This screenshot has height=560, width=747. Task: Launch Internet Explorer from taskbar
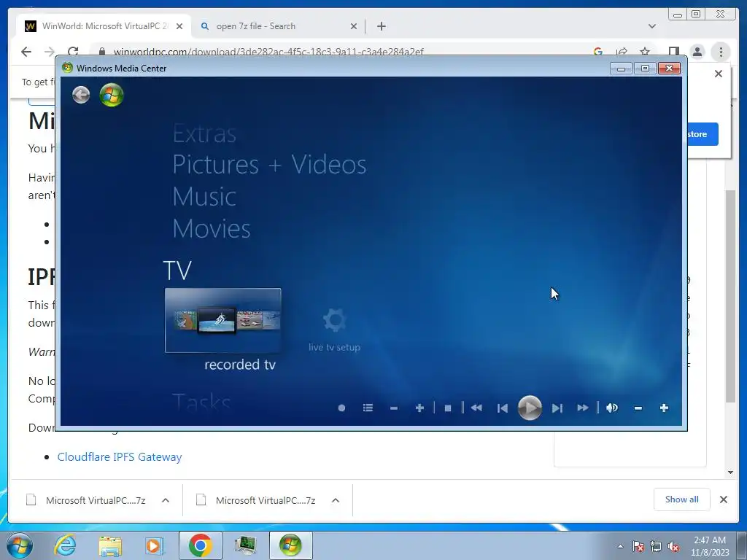pyautogui.click(x=65, y=545)
